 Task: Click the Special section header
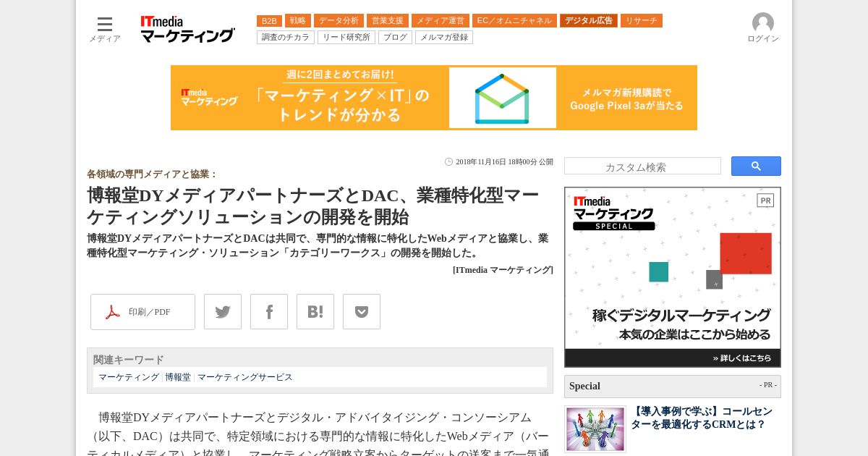click(x=673, y=387)
